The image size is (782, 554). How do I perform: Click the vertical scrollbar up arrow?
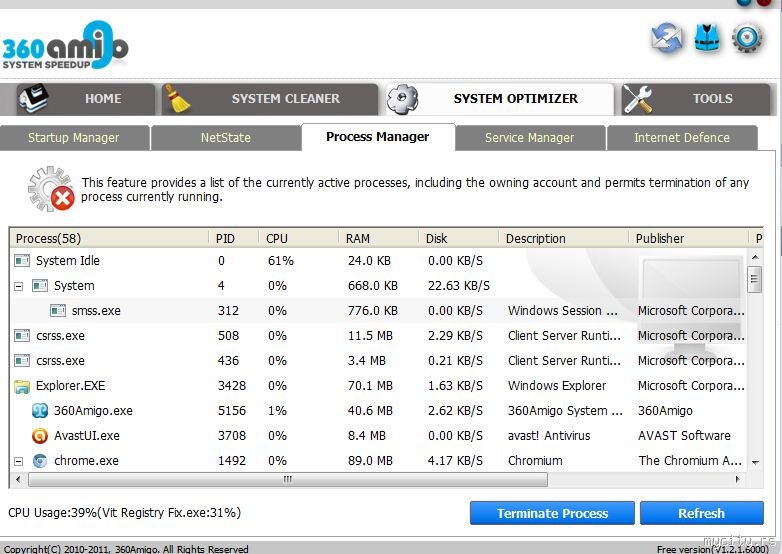point(755,257)
